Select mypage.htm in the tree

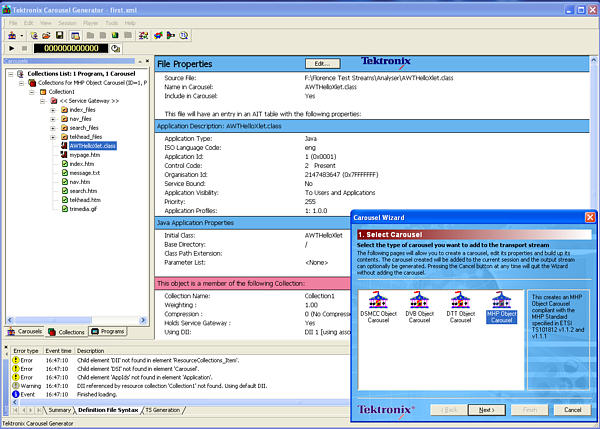85,155
